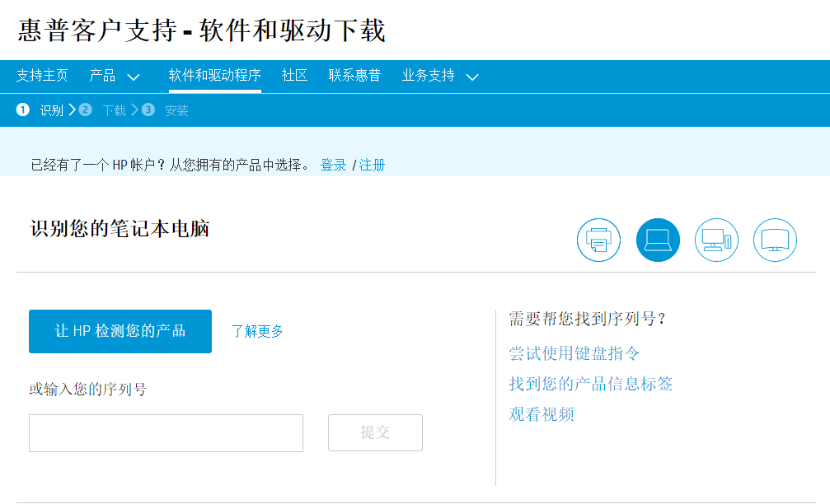The image size is (830, 504).
Task: Select step 2 下载 in progress bar
Action: (103, 110)
